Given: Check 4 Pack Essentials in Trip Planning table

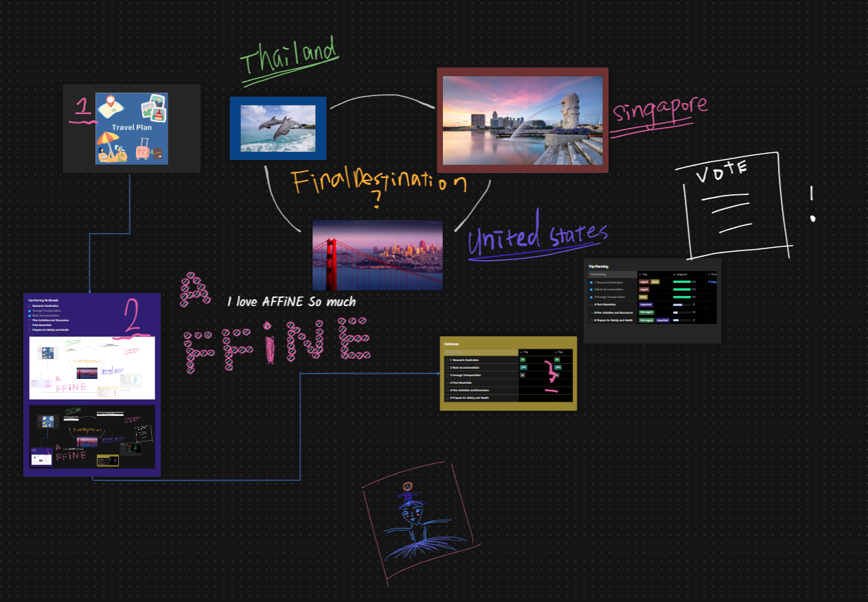Looking at the screenshot, I should [x=591, y=305].
